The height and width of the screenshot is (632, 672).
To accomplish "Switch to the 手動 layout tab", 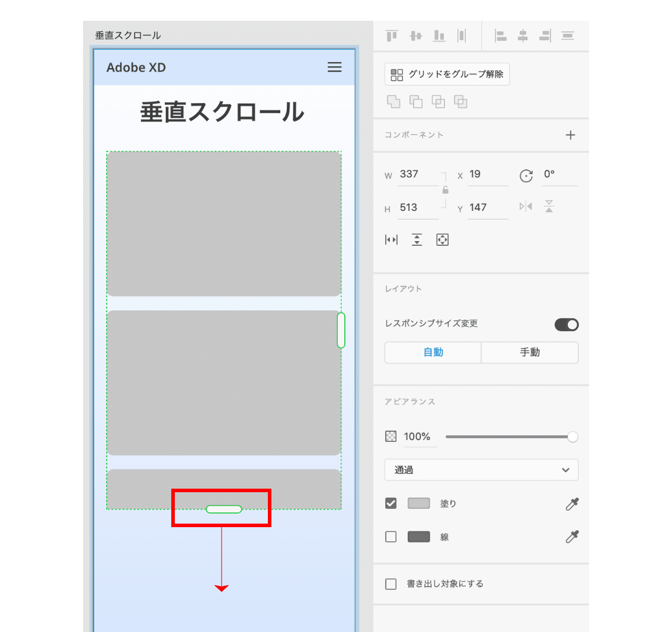I will tap(529, 352).
